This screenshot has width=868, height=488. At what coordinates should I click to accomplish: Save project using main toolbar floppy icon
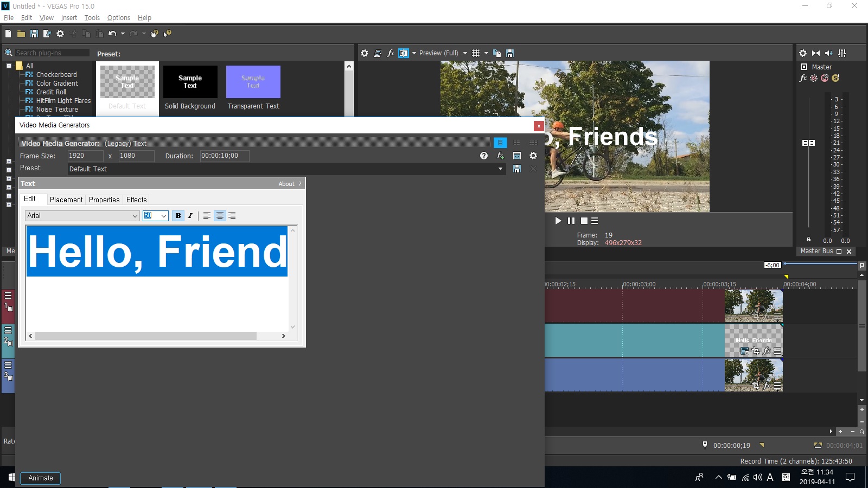34,34
